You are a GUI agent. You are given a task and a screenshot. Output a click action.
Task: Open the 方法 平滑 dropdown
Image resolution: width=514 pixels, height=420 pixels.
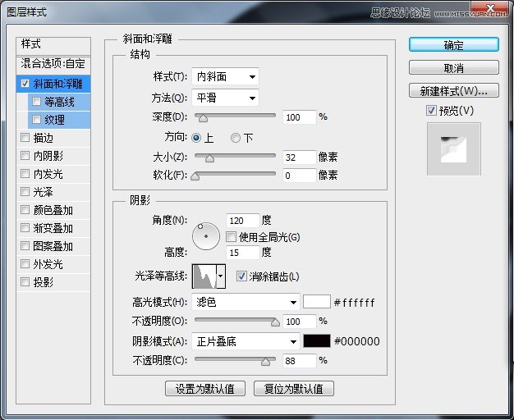point(225,98)
